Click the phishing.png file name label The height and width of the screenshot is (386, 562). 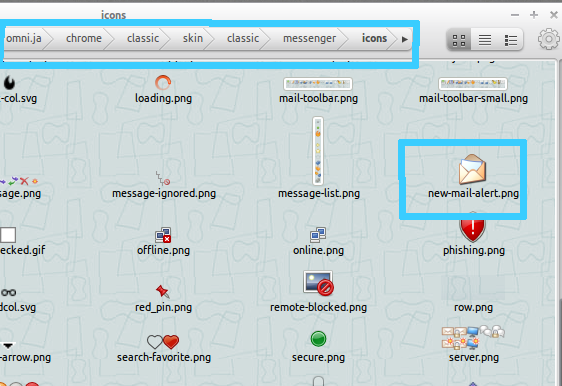click(x=473, y=250)
